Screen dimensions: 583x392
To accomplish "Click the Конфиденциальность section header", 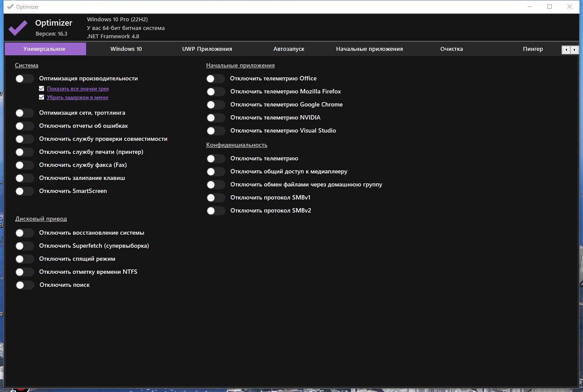I will (x=237, y=145).
